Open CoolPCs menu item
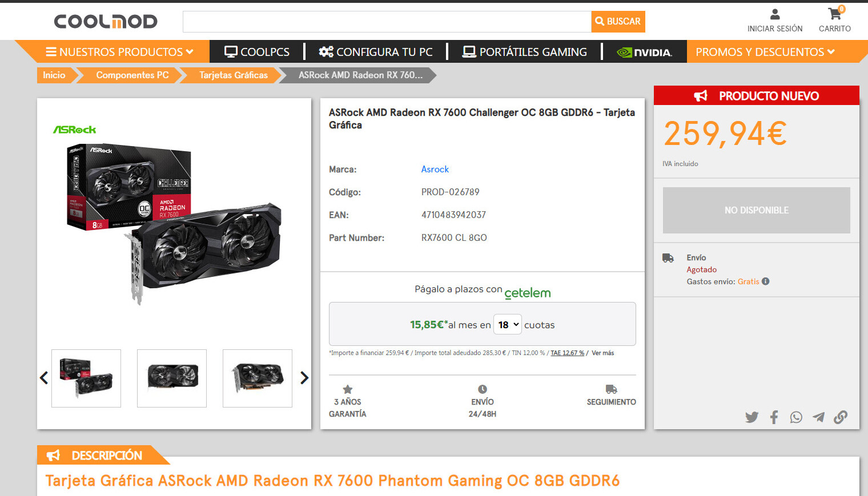The image size is (868, 496). (257, 52)
